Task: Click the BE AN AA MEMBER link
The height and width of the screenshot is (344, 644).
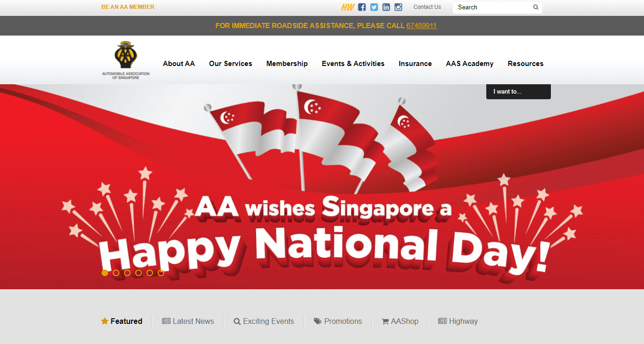Action: tap(128, 7)
